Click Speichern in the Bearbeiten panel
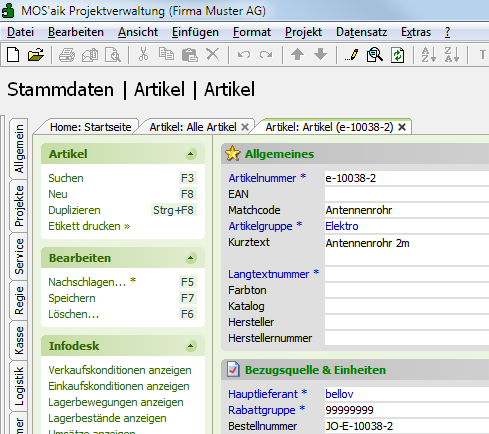Screen dimensions: 489x434 click(x=72, y=298)
